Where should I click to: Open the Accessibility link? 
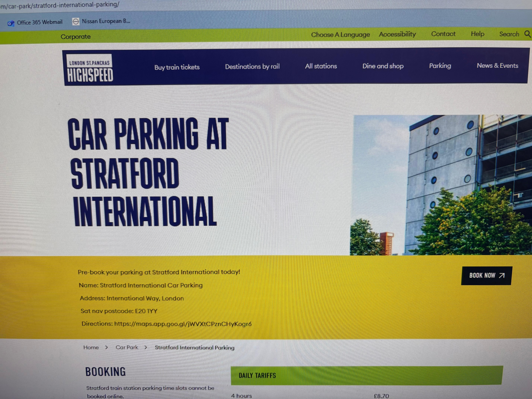click(x=397, y=34)
